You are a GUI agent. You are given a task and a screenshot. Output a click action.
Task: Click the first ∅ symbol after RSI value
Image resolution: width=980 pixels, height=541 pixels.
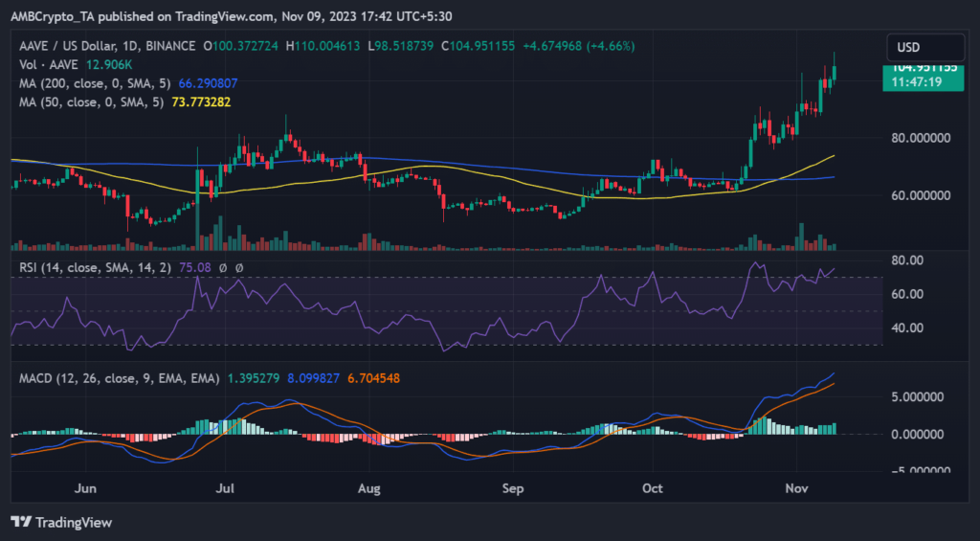click(x=223, y=268)
